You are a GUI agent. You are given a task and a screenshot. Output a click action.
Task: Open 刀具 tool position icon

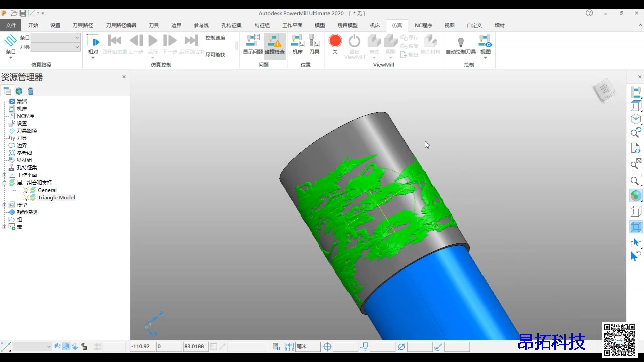pos(314,45)
